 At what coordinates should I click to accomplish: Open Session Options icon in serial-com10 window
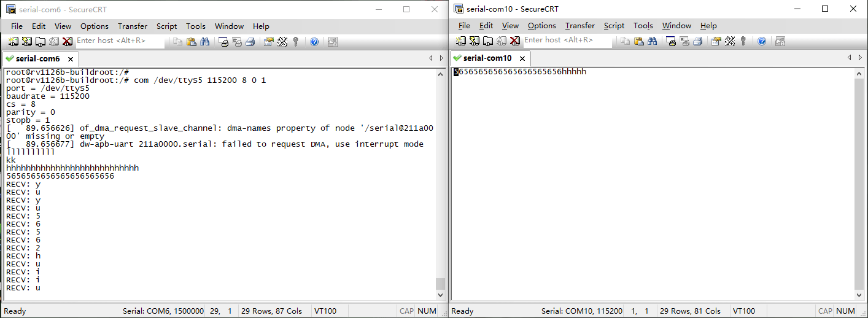click(x=716, y=41)
